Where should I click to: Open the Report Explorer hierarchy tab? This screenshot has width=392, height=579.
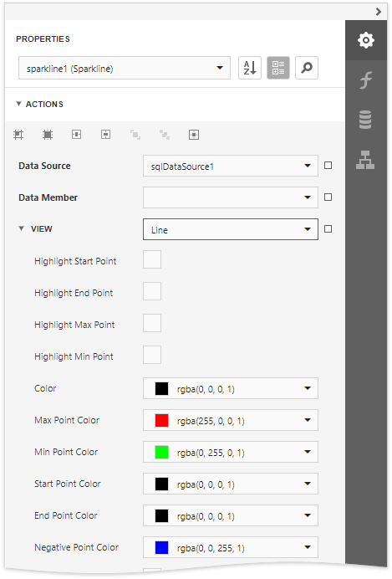tap(365, 160)
